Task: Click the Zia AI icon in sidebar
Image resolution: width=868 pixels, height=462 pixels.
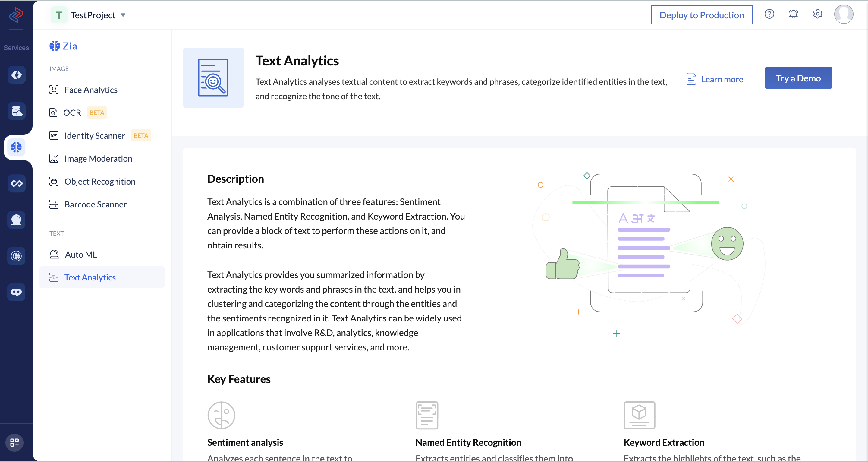Action: pyautogui.click(x=16, y=147)
